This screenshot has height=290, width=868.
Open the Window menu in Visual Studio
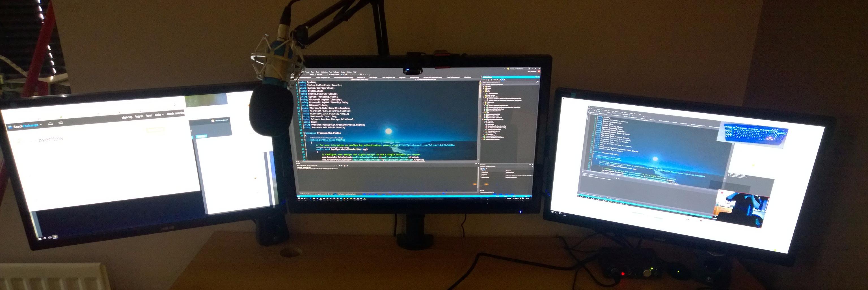349,72
